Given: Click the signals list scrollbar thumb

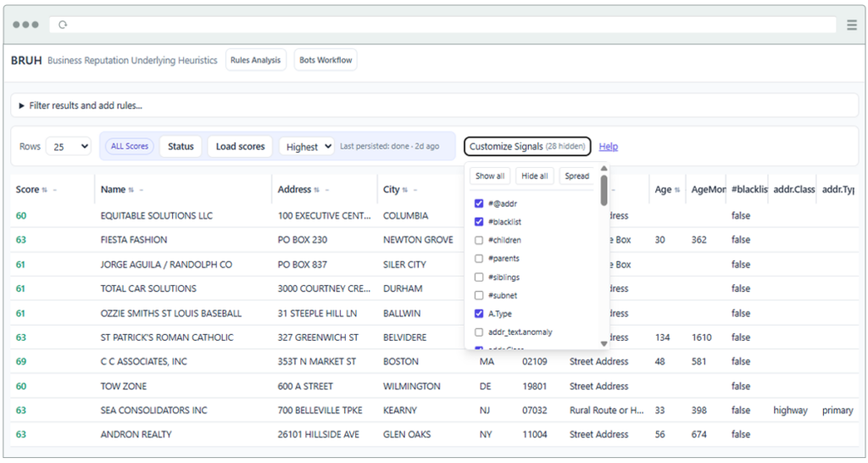Looking at the screenshot, I should coord(604,190).
